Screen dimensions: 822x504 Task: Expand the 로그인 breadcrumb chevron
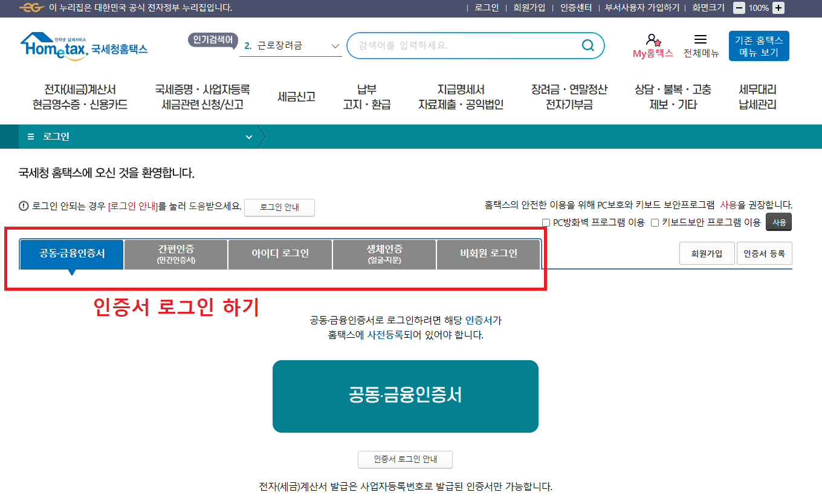pos(249,137)
